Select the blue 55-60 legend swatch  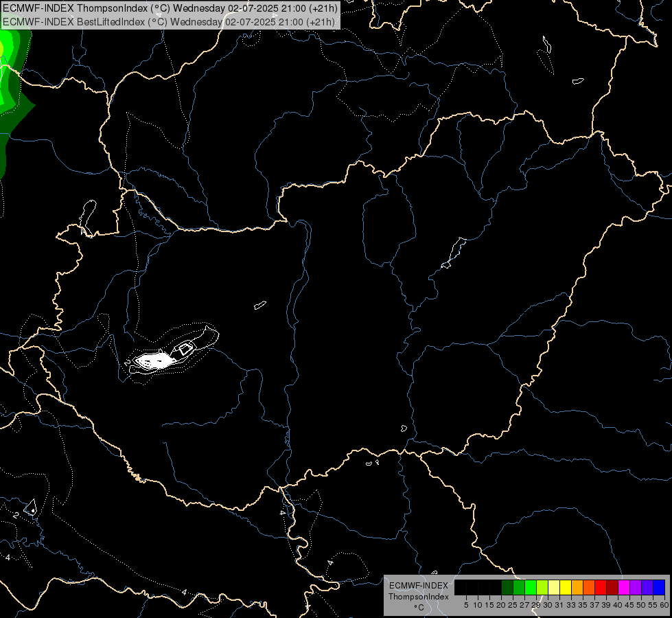click(x=659, y=587)
